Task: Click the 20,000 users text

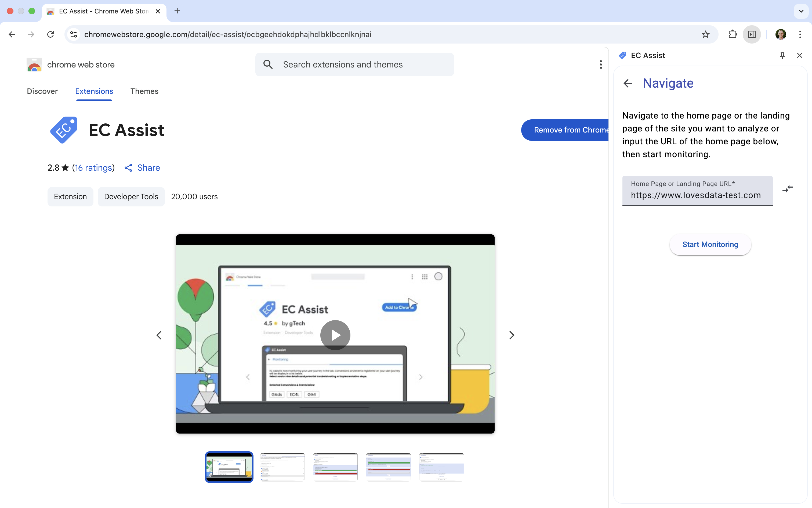Action: [x=194, y=196]
